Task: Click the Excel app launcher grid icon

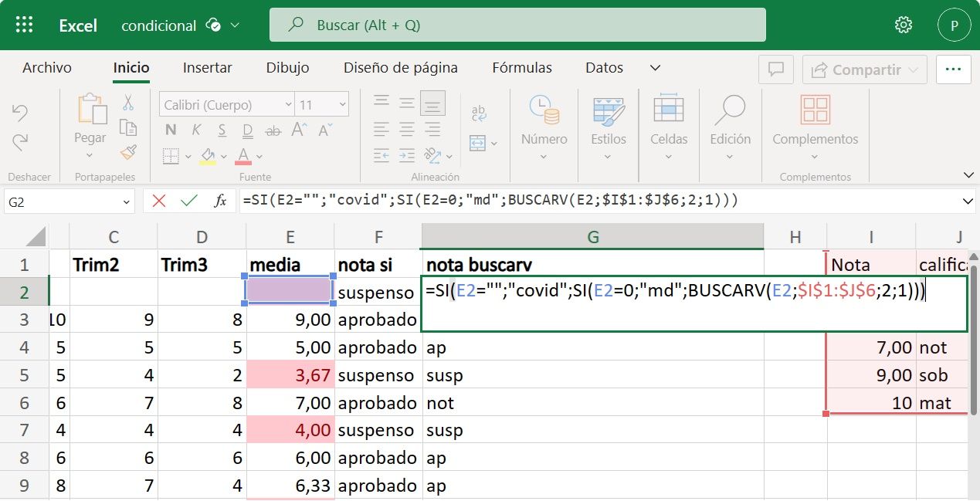Action: [x=24, y=25]
